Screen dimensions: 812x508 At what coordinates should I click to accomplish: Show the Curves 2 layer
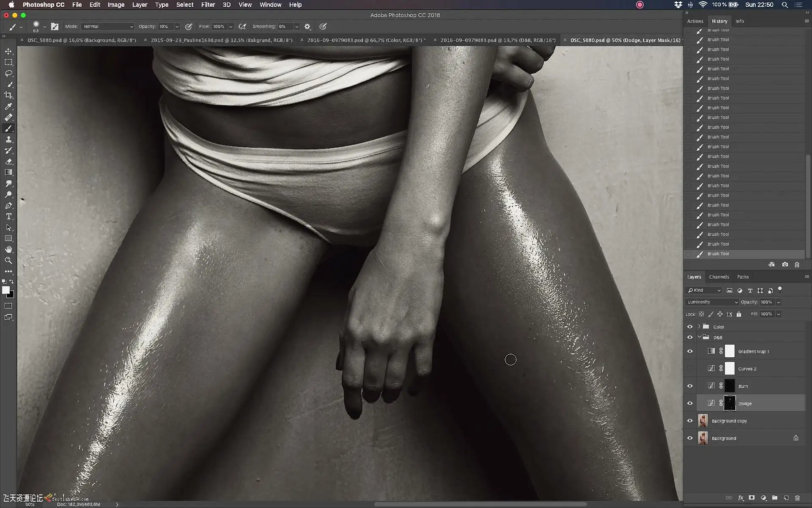pyautogui.click(x=690, y=369)
